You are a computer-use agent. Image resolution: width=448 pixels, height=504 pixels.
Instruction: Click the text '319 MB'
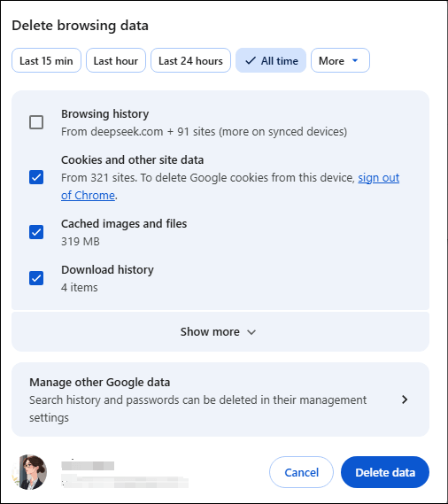pos(81,242)
